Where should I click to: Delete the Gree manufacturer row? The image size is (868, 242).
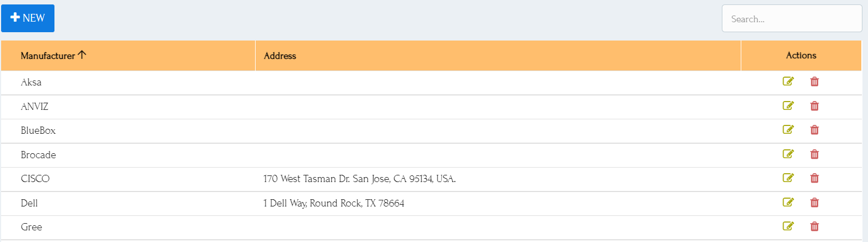click(814, 226)
